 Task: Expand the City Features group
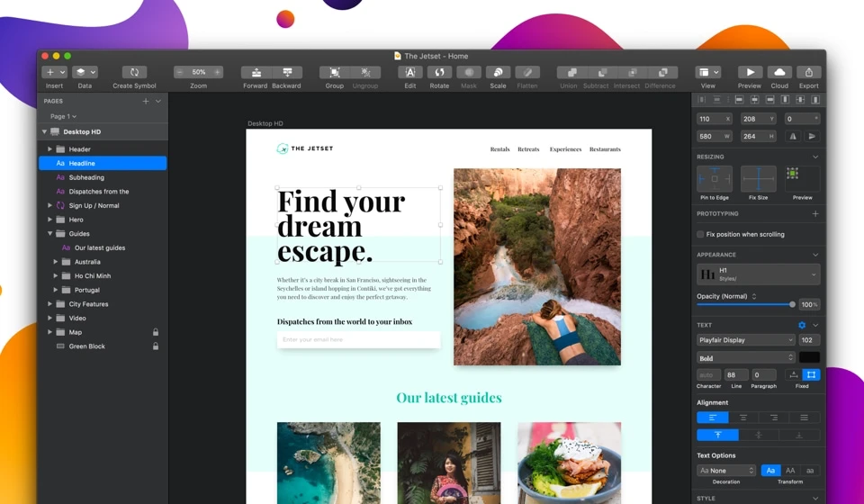click(x=49, y=304)
